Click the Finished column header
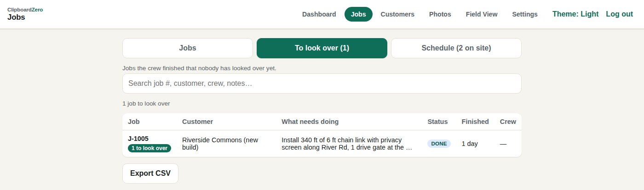This screenshot has width=644, height=190. point(475,122)
